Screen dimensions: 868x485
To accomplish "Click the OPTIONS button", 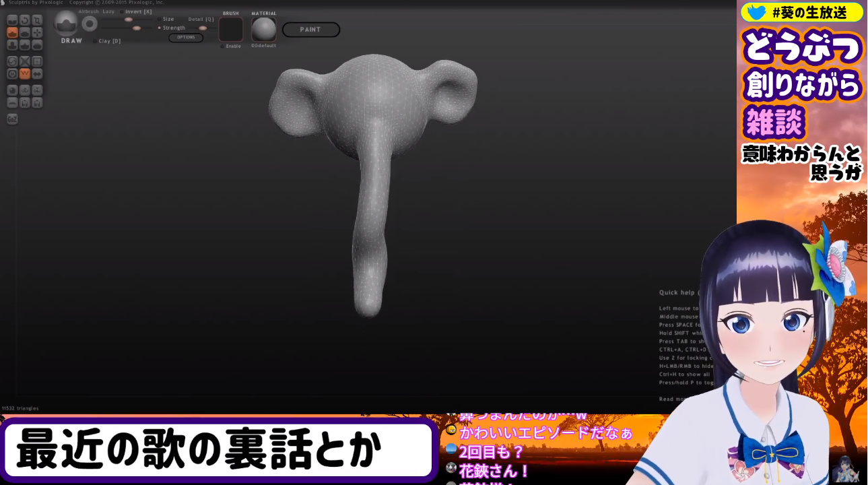I will point(186,38).
